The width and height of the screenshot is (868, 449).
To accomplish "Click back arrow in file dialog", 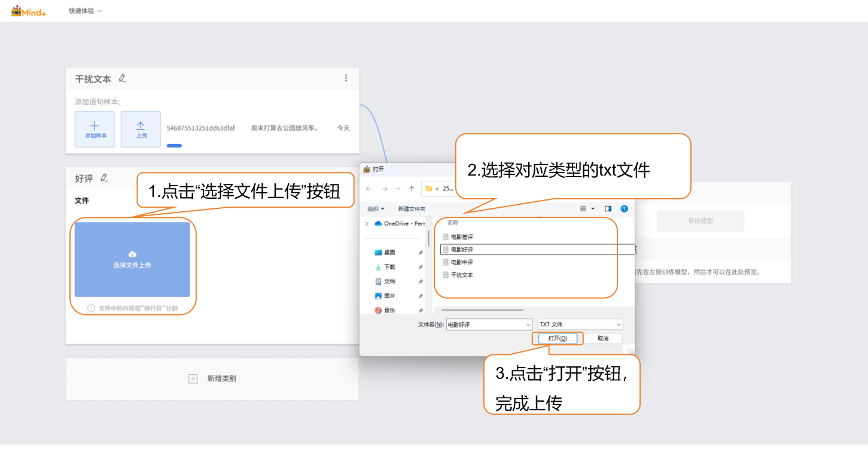I will coord(369,189).
